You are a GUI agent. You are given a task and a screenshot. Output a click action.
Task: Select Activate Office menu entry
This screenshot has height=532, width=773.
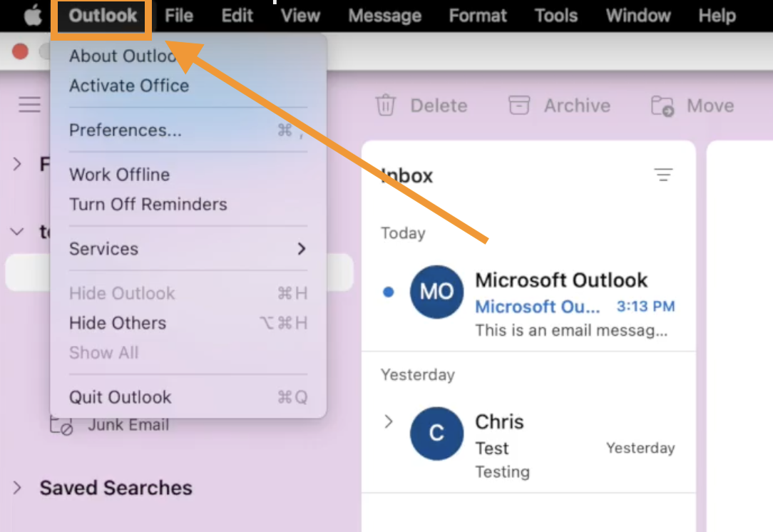coord(188,86)
